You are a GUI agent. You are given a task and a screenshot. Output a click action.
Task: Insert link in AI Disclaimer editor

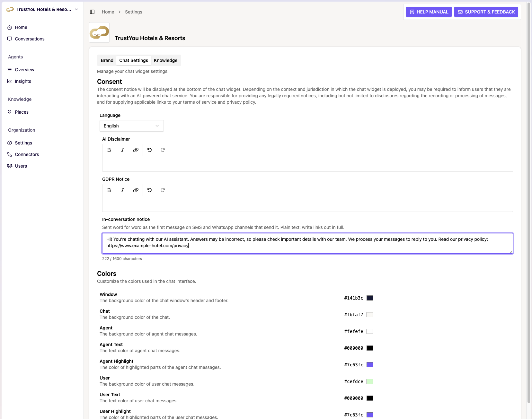136,150
